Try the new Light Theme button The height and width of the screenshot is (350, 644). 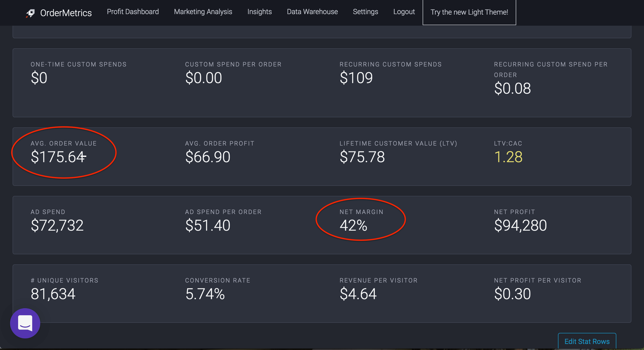469,12
